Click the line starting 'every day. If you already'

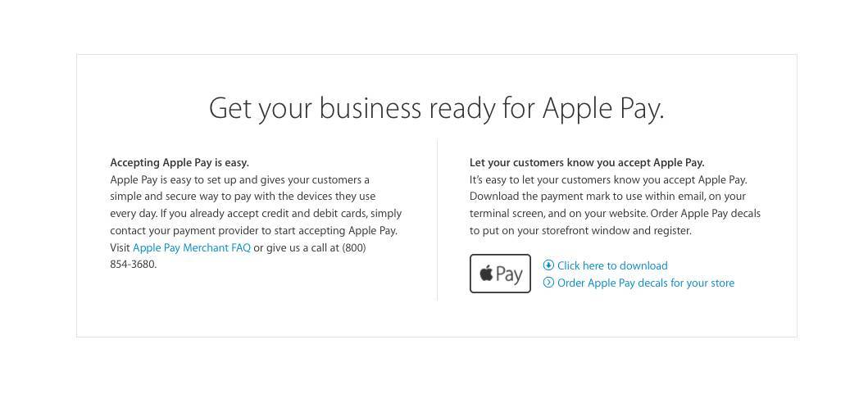click(256, 214)
